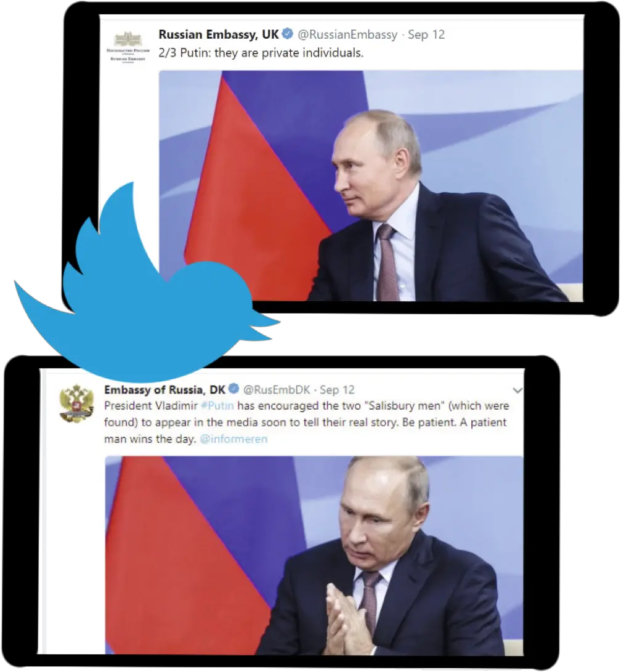
Task: Follow the @informeren mention link
Action: [x=233, y=439]
